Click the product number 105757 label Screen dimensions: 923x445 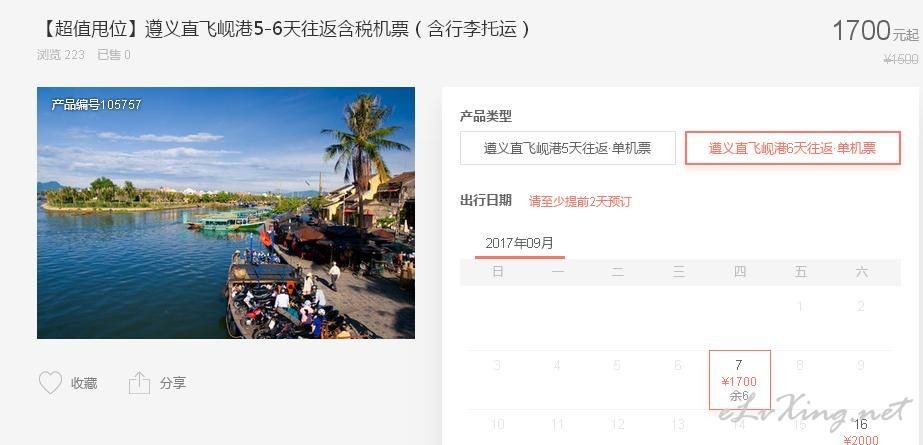tap(96, 105)
